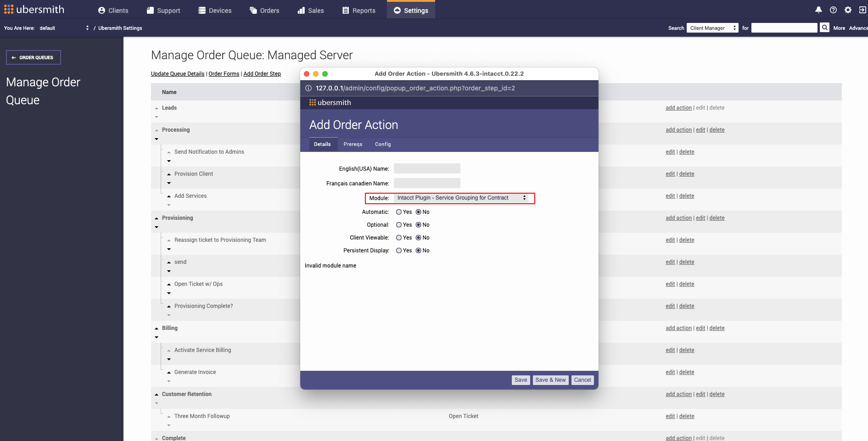Image resolution: width=868 pixels, height=441 pixels.
Task: Click the search magnifier button
Action: coord(824,28)
